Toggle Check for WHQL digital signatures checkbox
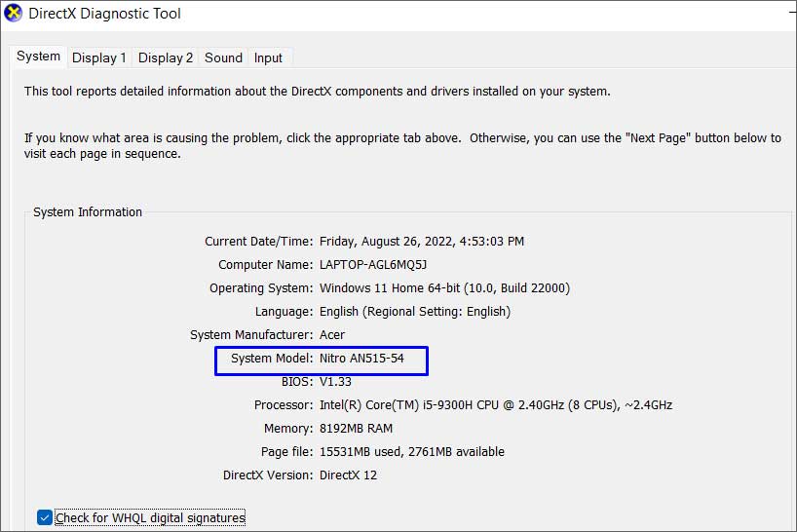 44,517
